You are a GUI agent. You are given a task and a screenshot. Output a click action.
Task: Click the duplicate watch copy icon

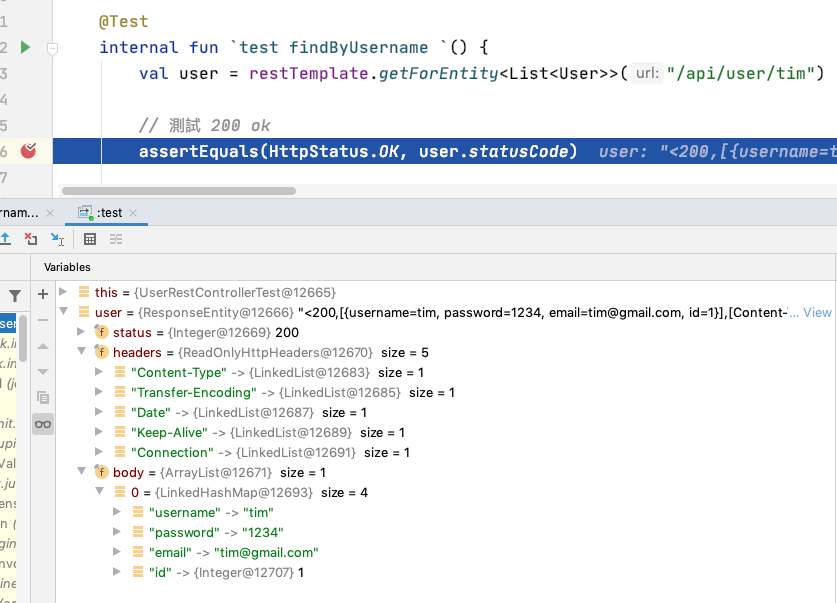[43, 398]
